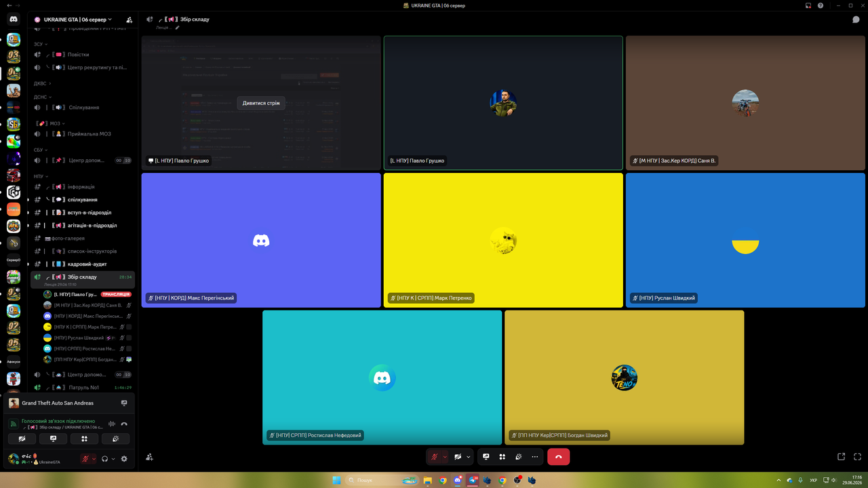Image resolution: width=868 pixels, height=488 pixels.
Task: Select the Збір складу voice channel in sidebar
Action: point(83,279)
